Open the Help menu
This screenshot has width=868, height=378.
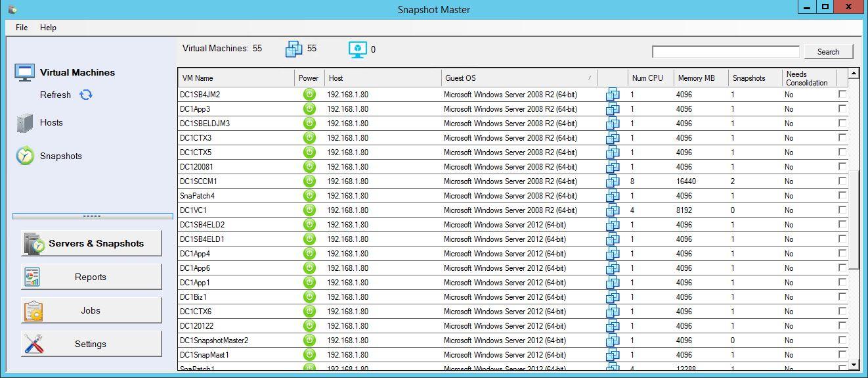pyautogui.click(x=48, y=28)
